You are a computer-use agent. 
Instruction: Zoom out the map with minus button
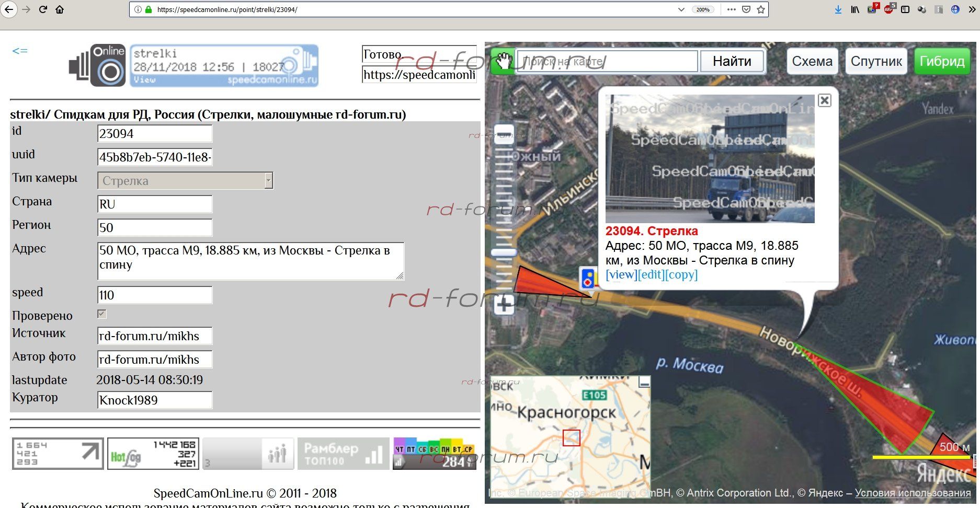click(x=504, y=134)
